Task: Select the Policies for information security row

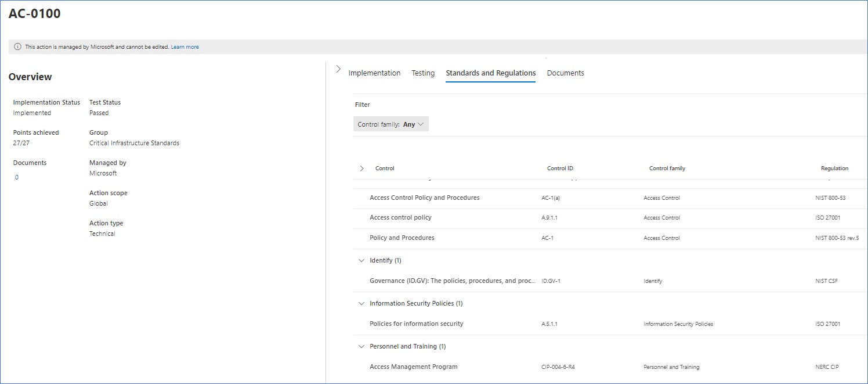Action: [x=417, y=324]
